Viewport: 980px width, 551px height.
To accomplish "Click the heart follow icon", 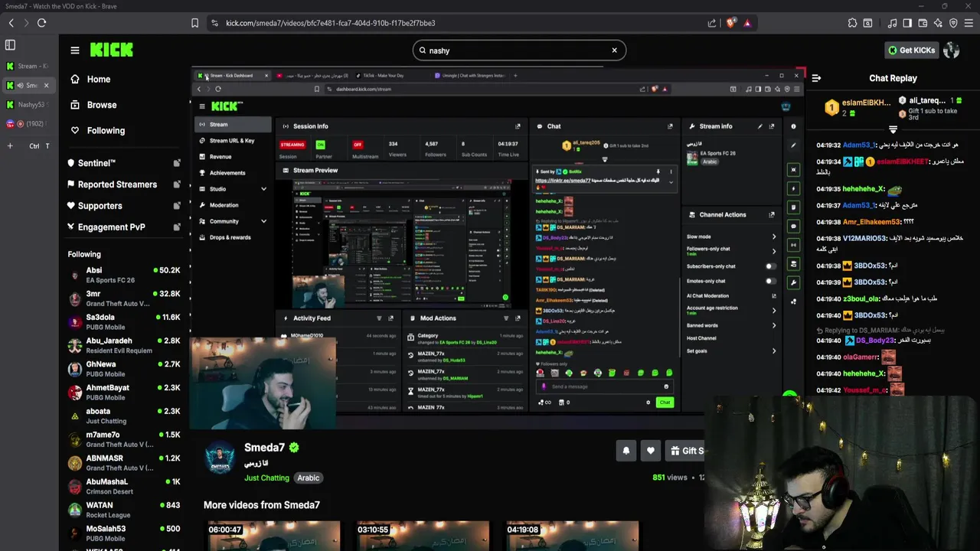I will tap(651, 451).
